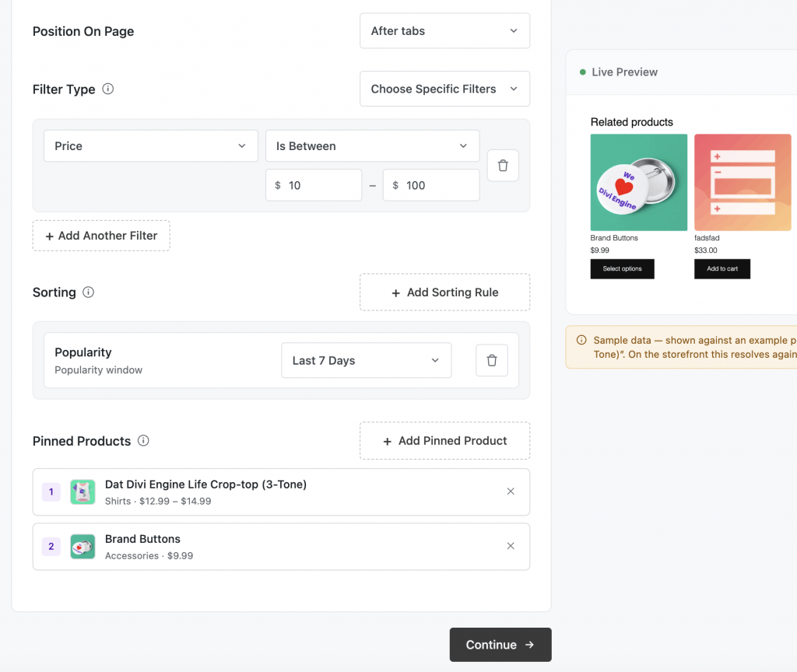Click the Brand Buttons title in pinned list
This screenshot has width=797, height=672.
143,539
